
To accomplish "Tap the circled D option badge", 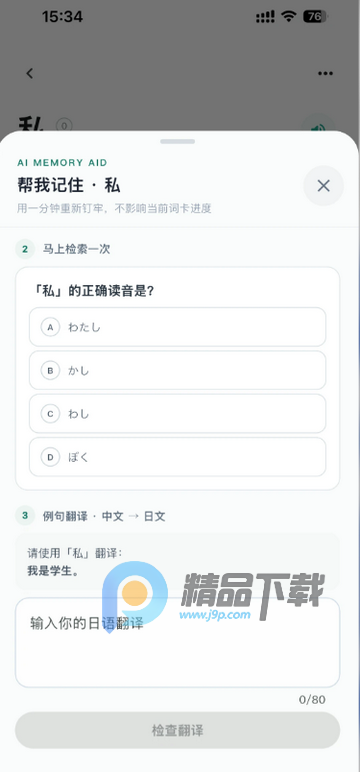I will coord(50,457).
